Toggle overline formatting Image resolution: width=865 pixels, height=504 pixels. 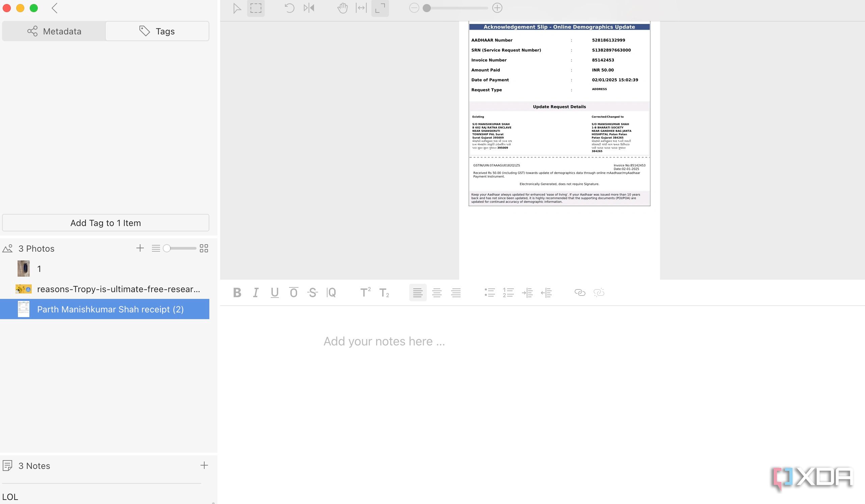tap(293, 292)
